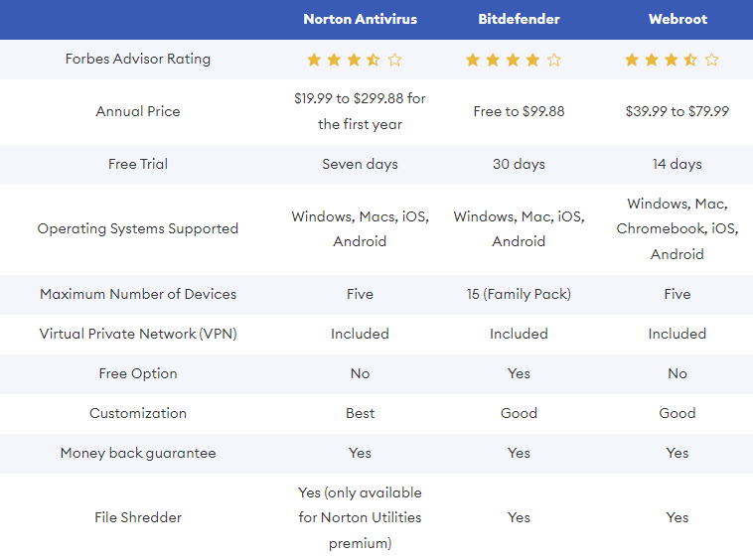Click the '30 days' cell

pos(519,164)
